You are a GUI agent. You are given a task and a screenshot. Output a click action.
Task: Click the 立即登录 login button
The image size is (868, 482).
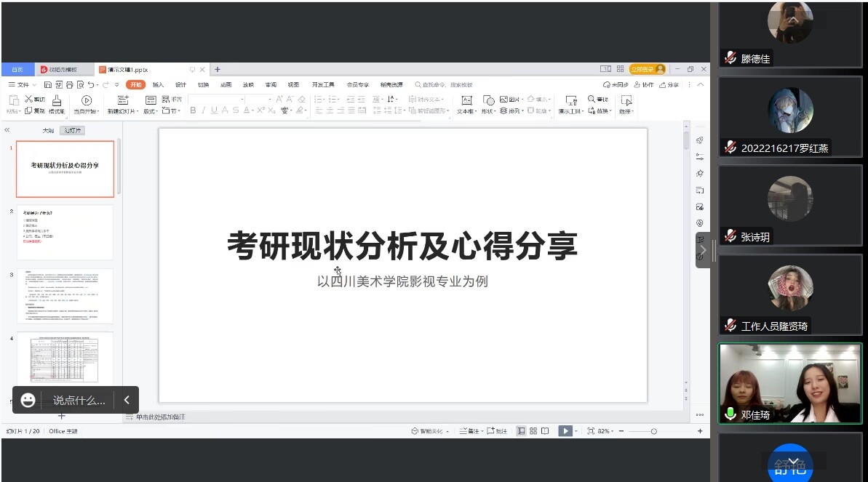pos(647,69)
